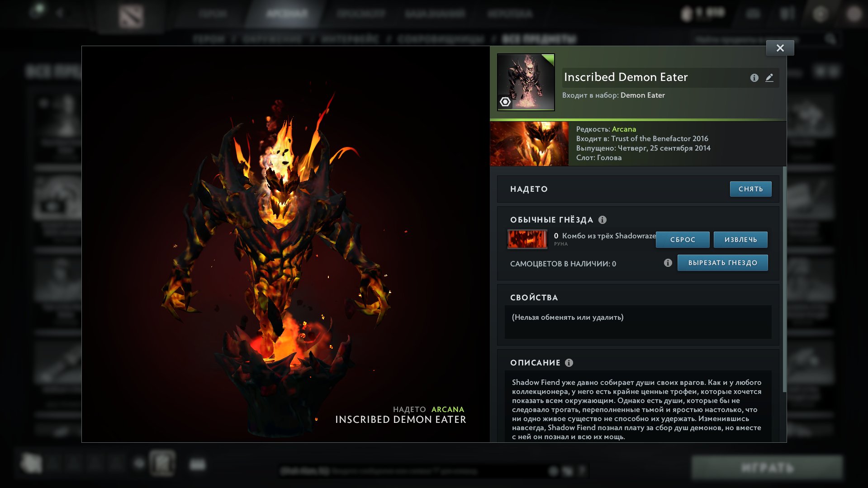Open the Demon Eater set link
Image resolution: width=868 pixels, height=488 pixels.
(642, 95)
